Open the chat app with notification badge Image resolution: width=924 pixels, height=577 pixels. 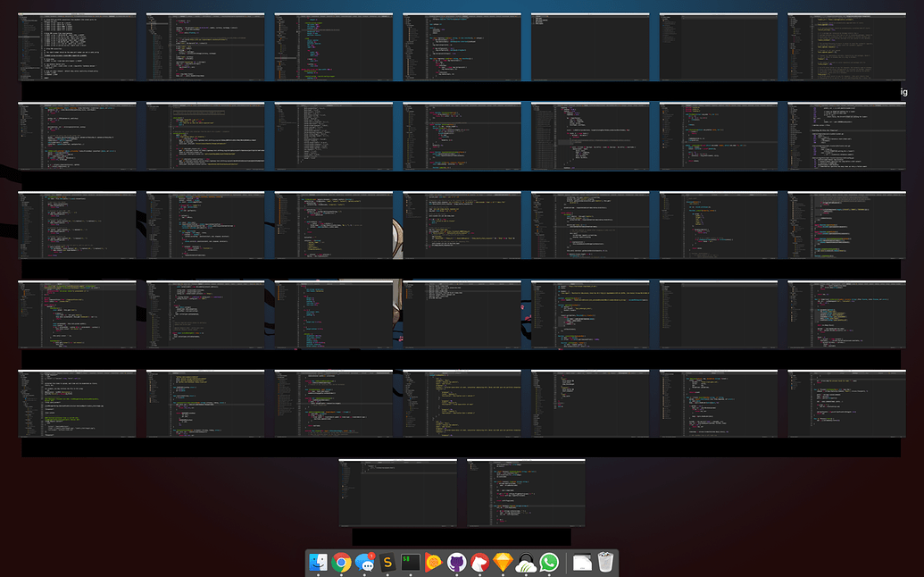pyautogui.click(x=364, y=563)
